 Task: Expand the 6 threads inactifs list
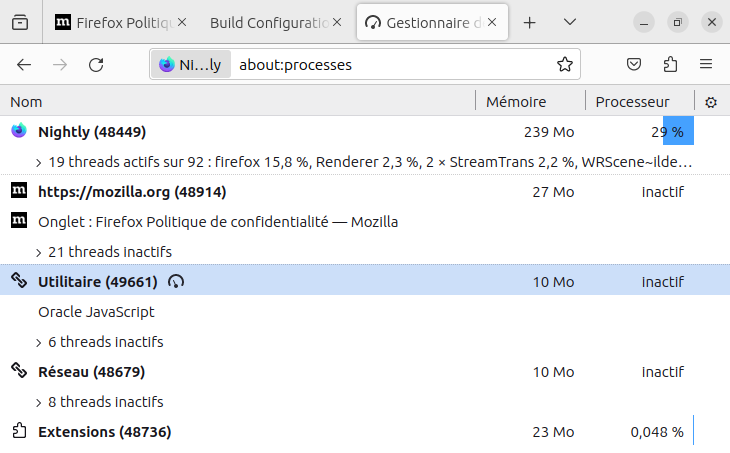39,342
